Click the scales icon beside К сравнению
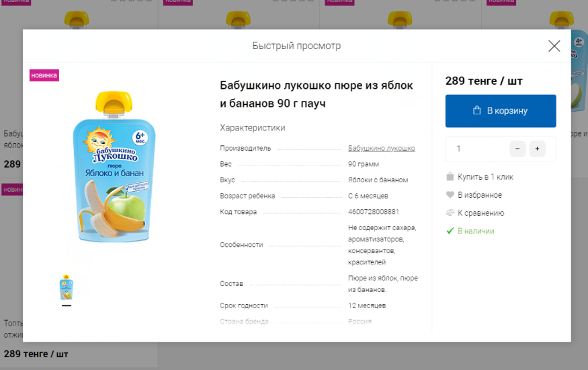The image size is (588, 370). coord(450,213)
